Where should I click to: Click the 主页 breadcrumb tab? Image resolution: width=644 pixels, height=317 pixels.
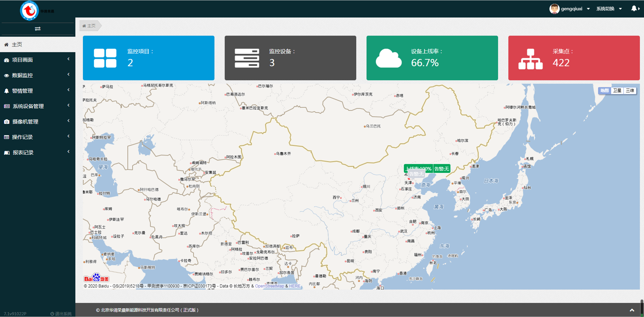tap(90, 26)
